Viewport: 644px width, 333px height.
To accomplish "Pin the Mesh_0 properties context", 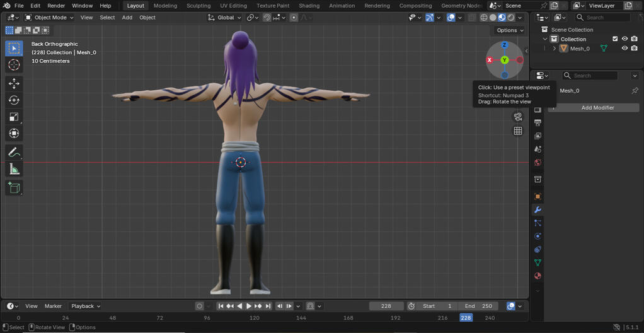I will 635,90.
